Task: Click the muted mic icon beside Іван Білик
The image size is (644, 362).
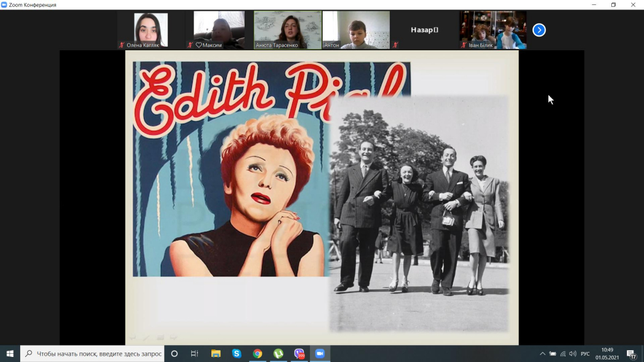Action: coord(464,45)
